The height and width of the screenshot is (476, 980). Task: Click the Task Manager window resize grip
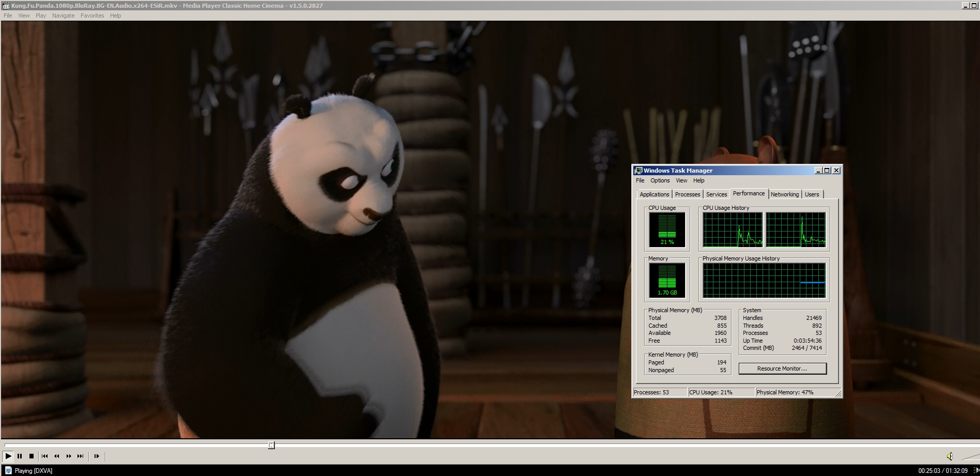[x=838, y=394]
